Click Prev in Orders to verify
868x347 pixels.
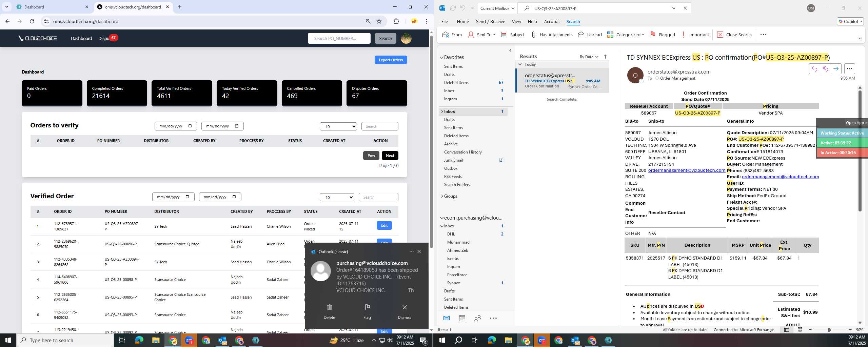point(371,156)
